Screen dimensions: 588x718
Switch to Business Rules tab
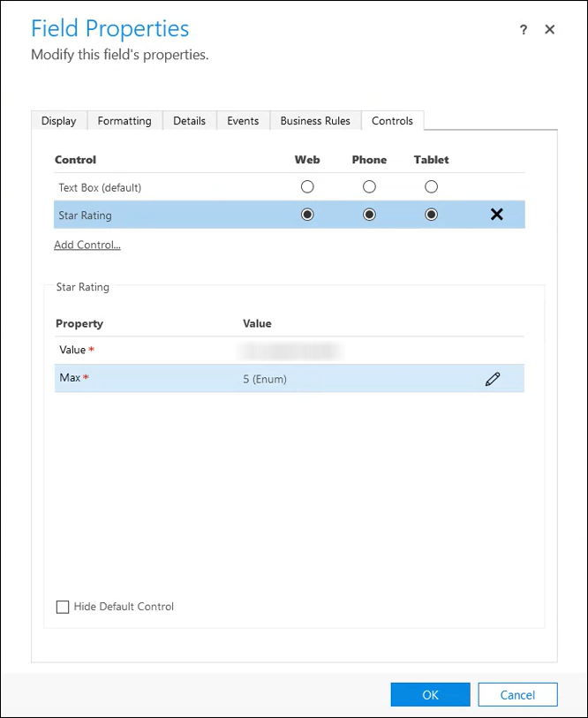(x=315, y=121)
